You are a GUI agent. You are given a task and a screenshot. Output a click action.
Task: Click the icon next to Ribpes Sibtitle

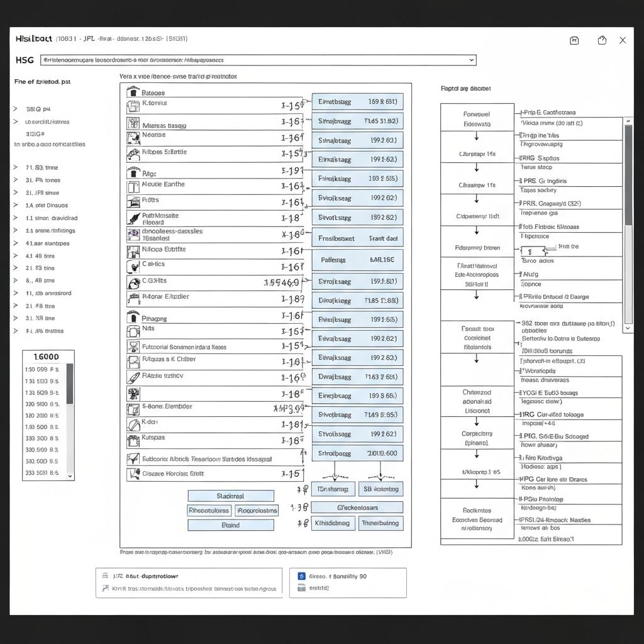click(x=133, y=153)
